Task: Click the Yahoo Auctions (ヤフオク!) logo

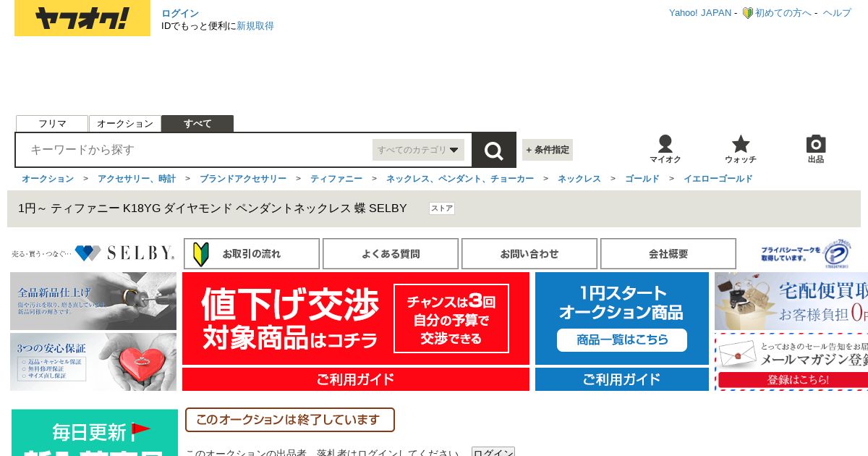Action: tap(82, 18)
